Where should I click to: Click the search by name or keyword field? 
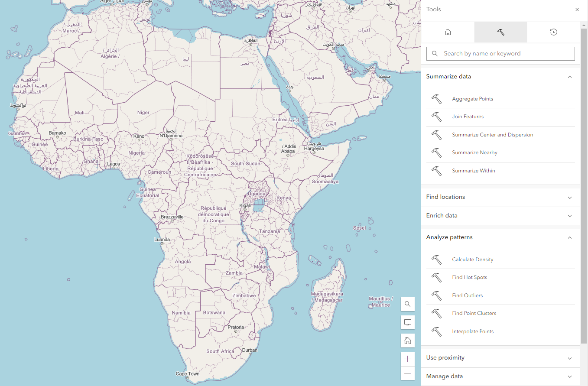[500, 53]
